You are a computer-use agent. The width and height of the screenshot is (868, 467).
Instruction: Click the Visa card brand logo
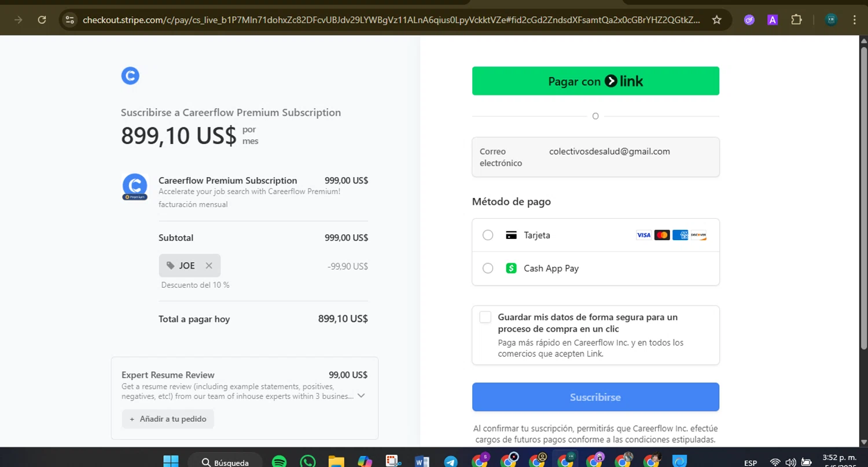(643, 235)
